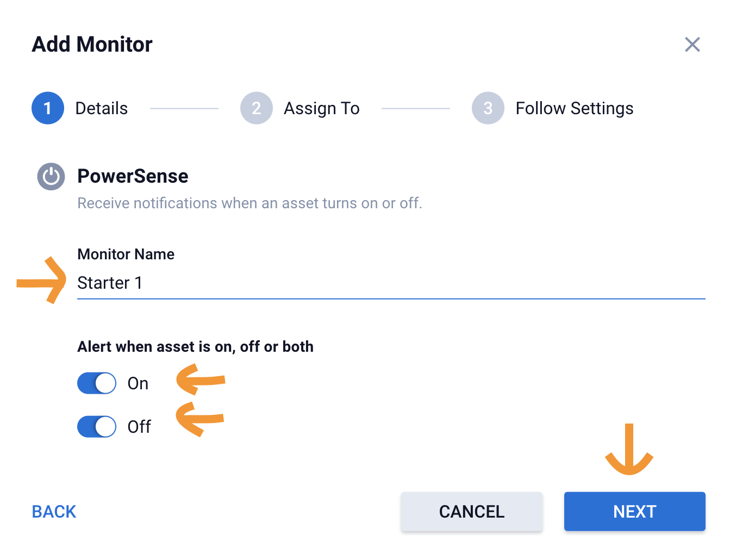Select the Details step label
This screenshot has height=560, width=736.
(102, 108)
